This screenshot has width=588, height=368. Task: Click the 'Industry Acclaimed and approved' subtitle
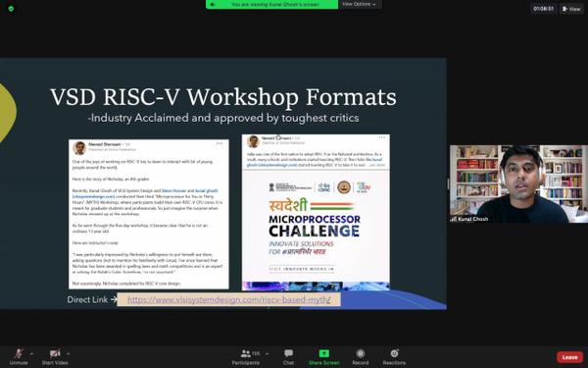(223, 118)
